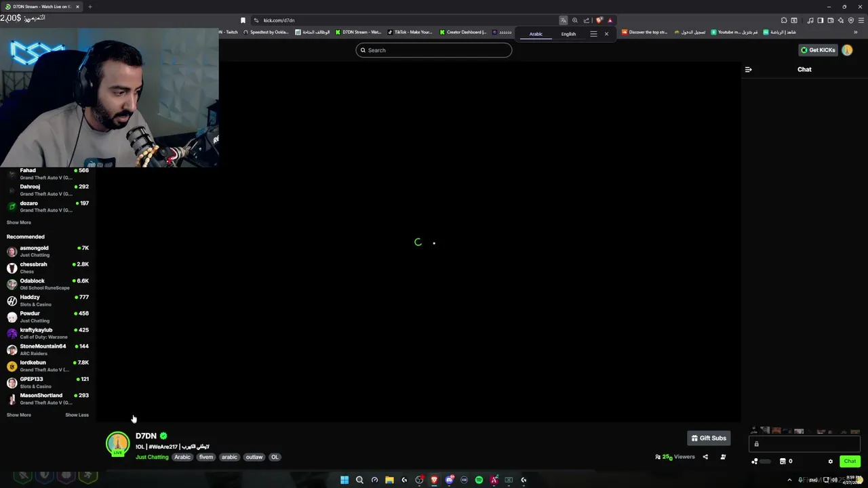Open TikTok - Make Your bookmark
This screenshot has height=488, width=868.
pos(410,32)
